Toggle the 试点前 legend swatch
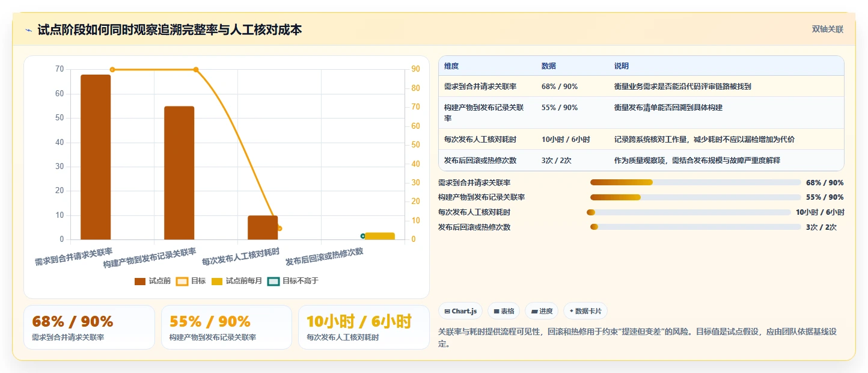 click(x=140, y=281)
